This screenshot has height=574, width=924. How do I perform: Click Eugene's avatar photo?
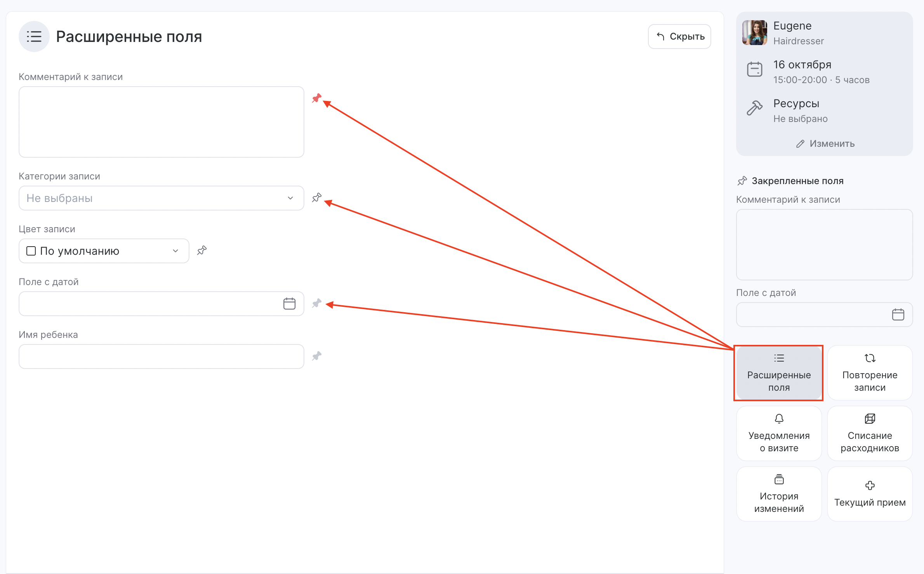tap(754, 33)
